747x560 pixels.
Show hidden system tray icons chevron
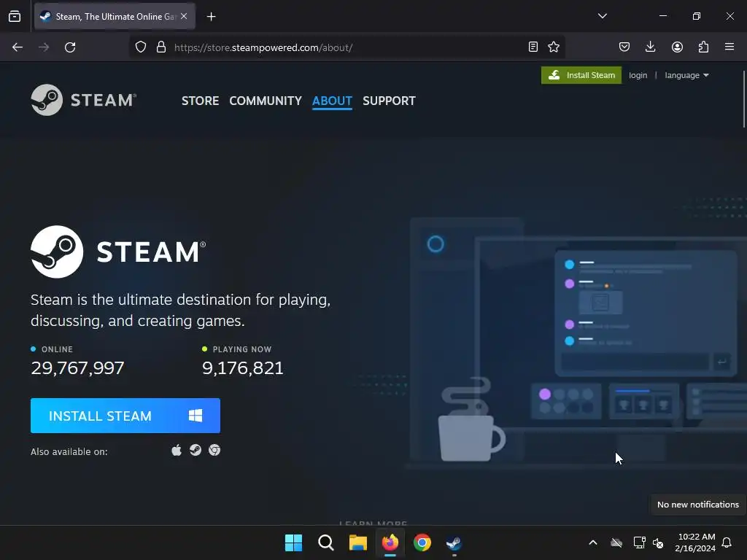(593, 542)
